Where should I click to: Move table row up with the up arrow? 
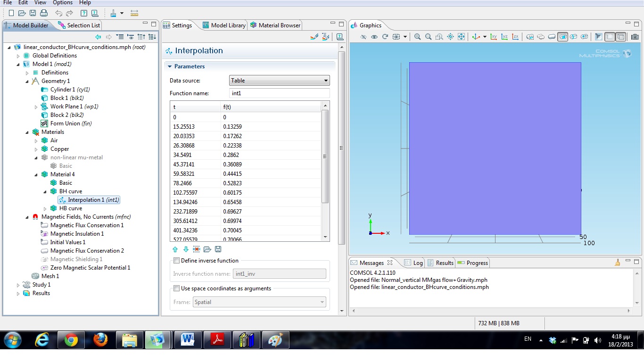(175, 249)
